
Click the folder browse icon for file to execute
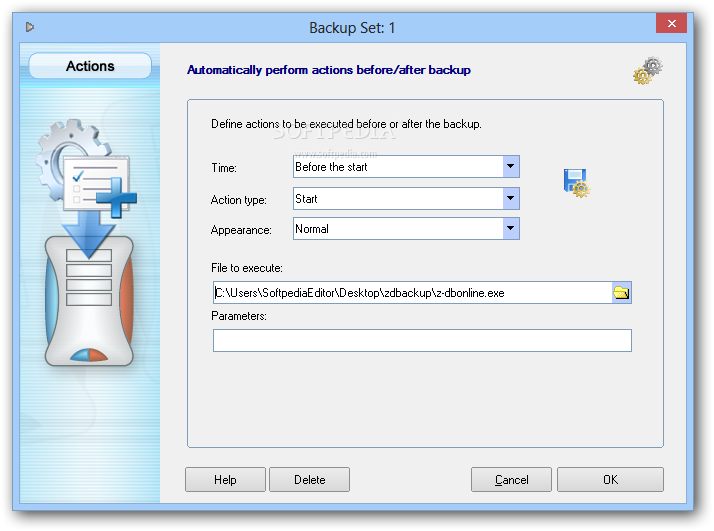(x=621, y=292)
